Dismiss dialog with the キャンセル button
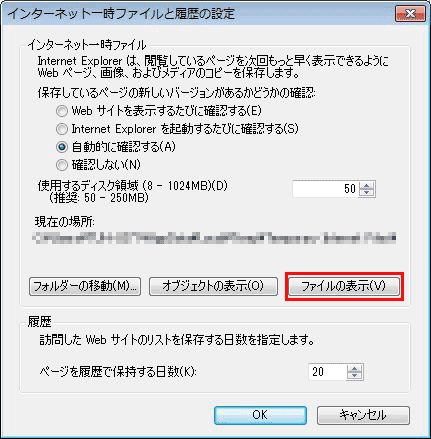 pos(363,415)
